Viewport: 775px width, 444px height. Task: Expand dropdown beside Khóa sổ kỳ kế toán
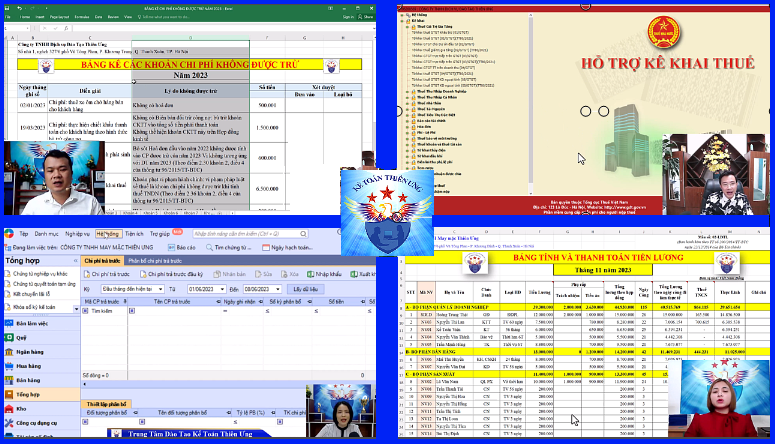pyautogui.click(x=76, y=309)
